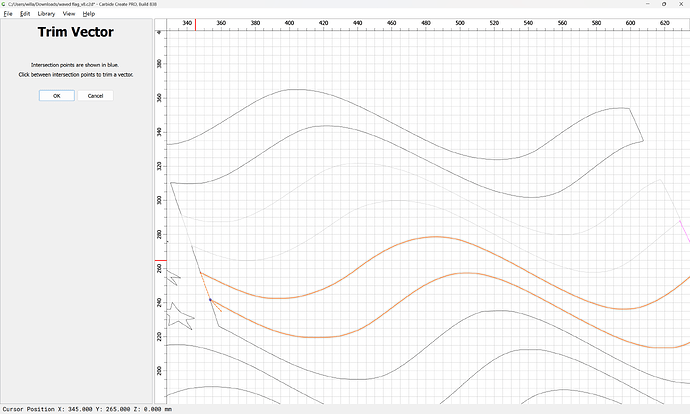Click the red marker on the left ruler
The width and height of the screenshot is (690, 414).
pos(160,260)
